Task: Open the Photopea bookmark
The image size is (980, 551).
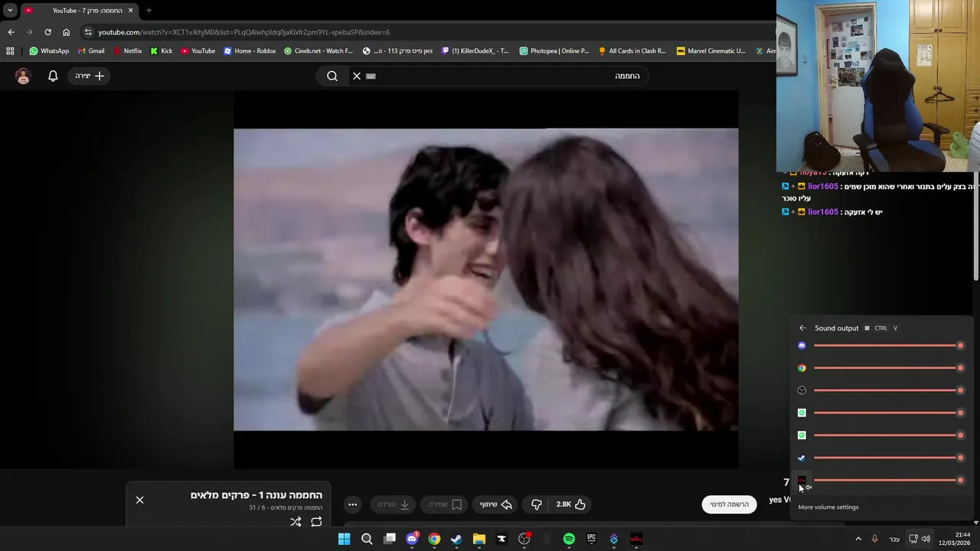Action: click(554, 51)
